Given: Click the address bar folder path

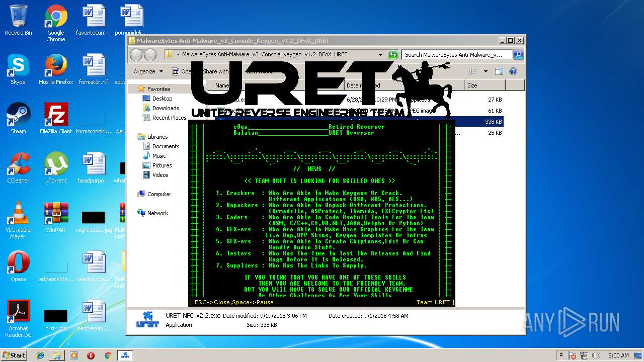Looking at the screenshot, I should tap(265, 54).
